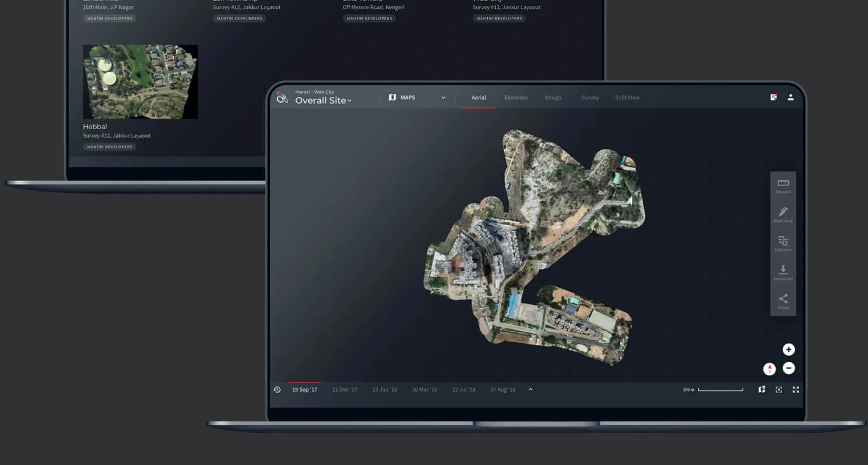Open the user profile icon

point(791,97)
